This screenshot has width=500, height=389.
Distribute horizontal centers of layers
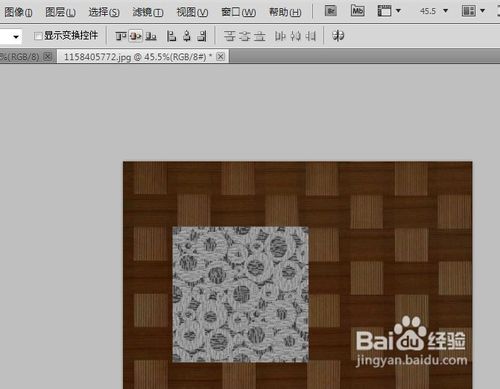295,36
